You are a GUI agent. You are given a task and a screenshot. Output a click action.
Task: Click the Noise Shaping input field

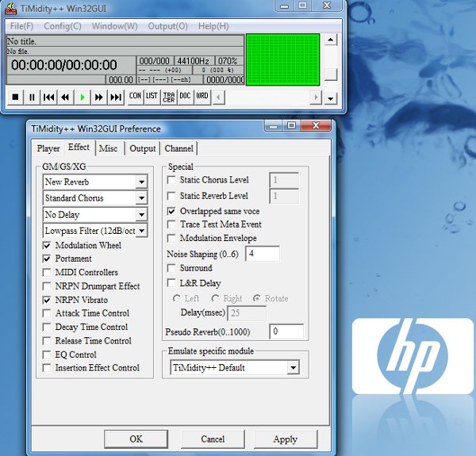263,254
